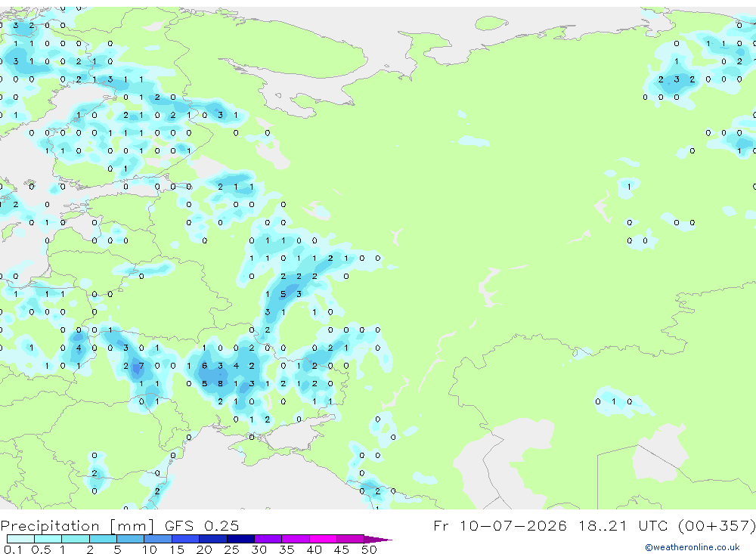Click the '8' precipitation value on map
The height and width of the screenshot is (554, 756).
coord(220,384)
